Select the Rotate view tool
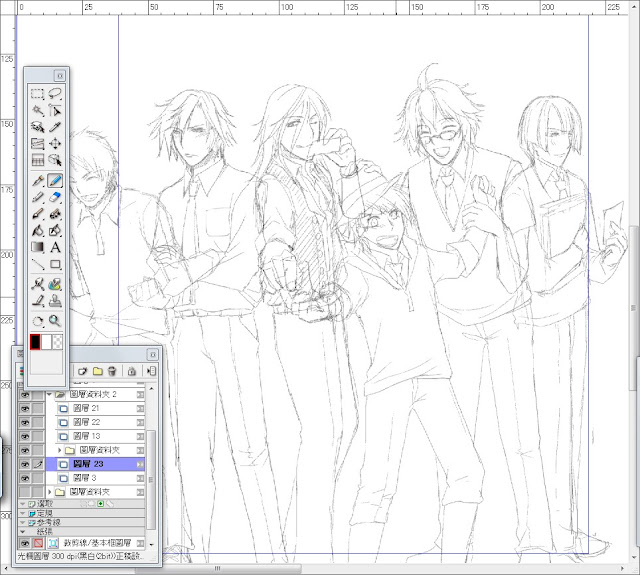Viewport: 640px width, 575px height. click(38, 321)
